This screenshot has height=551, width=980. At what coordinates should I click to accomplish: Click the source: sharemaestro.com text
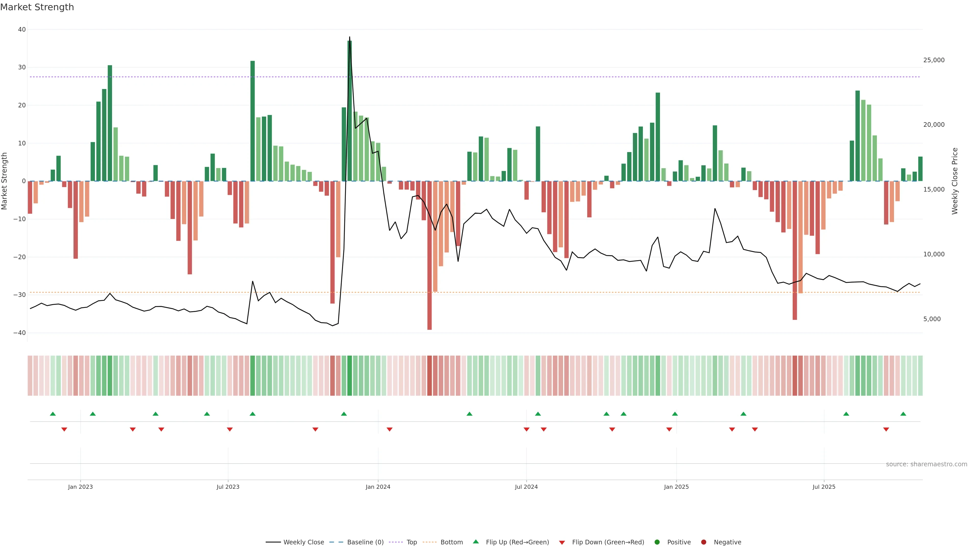coord(926,464)
